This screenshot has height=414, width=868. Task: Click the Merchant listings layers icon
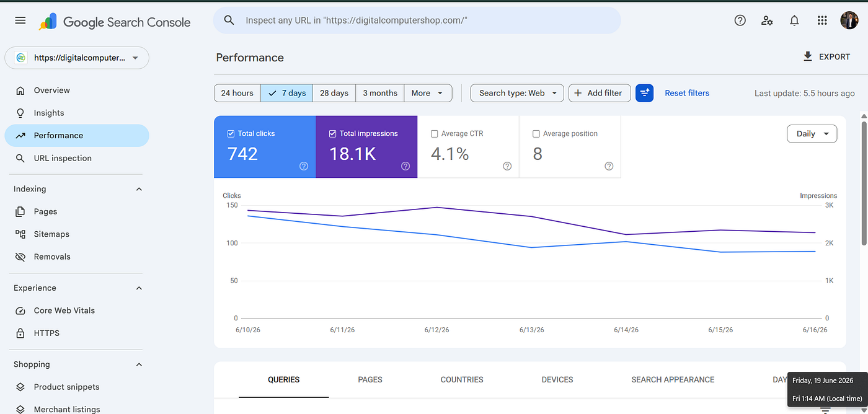(x=20, y=409)
